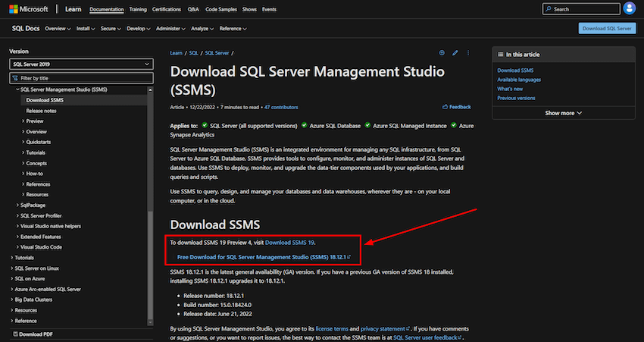The height and width of the screenshot is (342, 644).
Task: Click in the Filter by title field
Action: [81, 78]
